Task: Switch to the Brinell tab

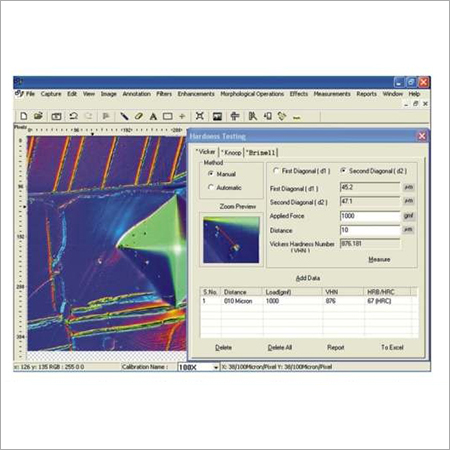Action: pos(261,152)
